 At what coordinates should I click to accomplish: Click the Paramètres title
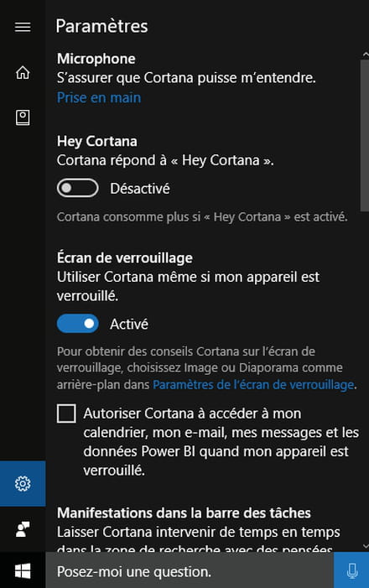pos(102,26)
